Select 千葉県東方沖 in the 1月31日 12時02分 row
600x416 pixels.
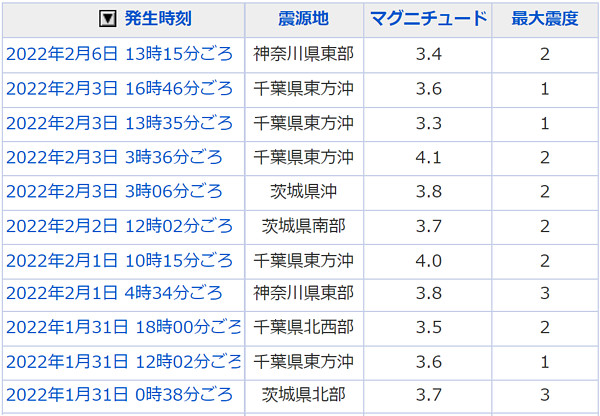[303, 362]
